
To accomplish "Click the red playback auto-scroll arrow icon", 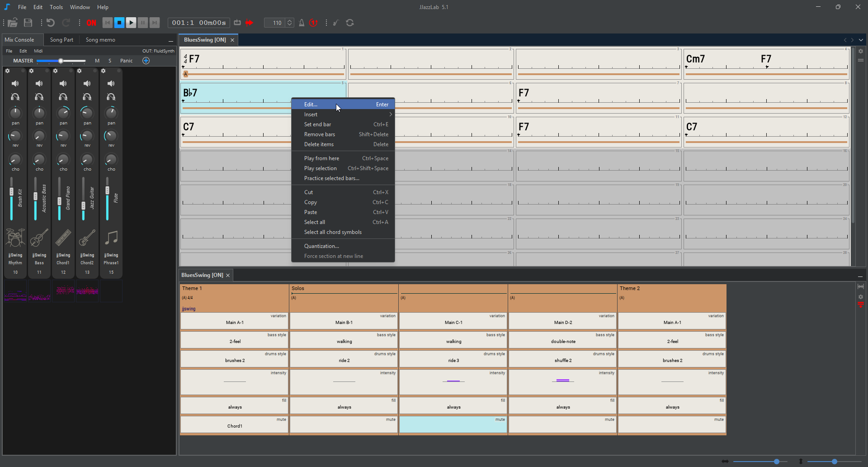I will (249, 23).
